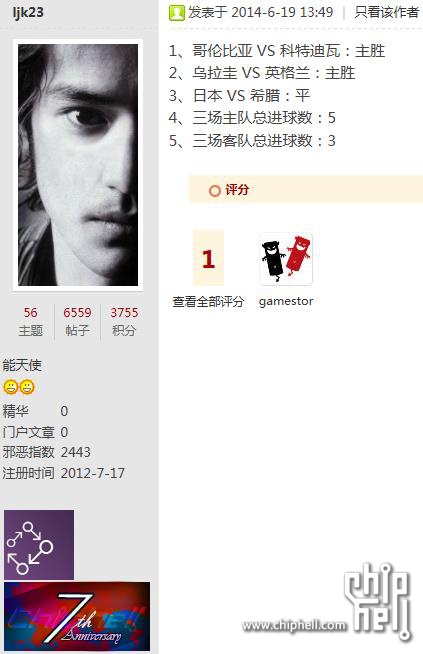Viewport: 423px width, 654px height.
Task: Click the 能天使 user rank label
Action: coord(22,365)
